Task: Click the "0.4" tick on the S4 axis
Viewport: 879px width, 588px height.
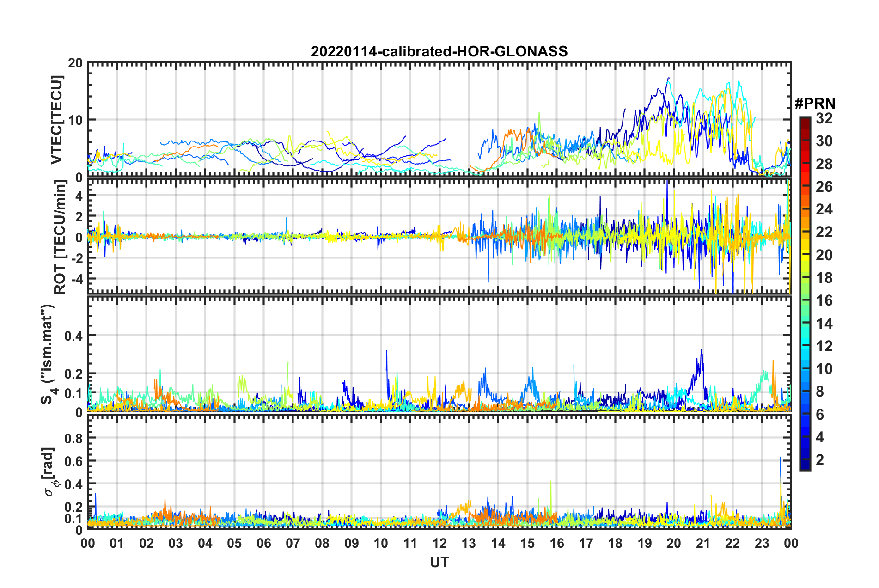Action: pos(73,336)
